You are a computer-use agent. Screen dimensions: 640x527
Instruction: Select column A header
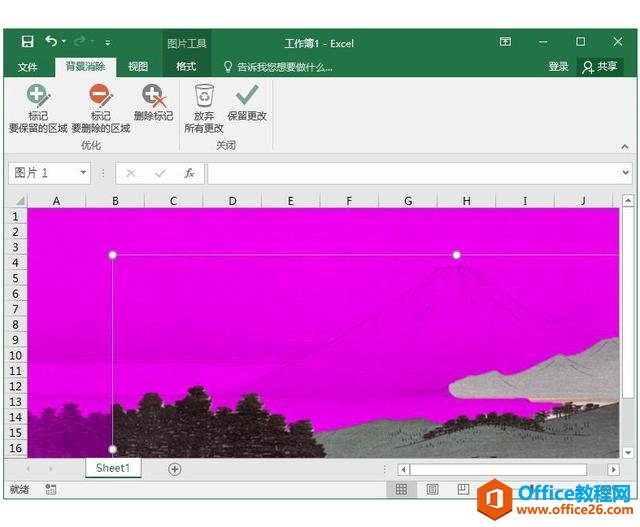(56, 200)
